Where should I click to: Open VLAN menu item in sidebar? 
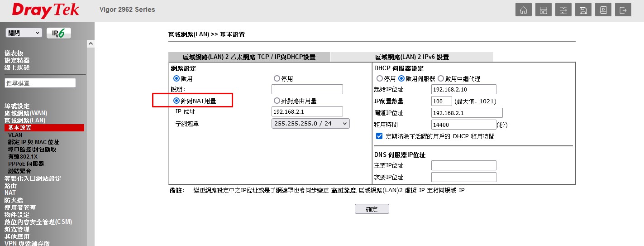coord(15,135)
